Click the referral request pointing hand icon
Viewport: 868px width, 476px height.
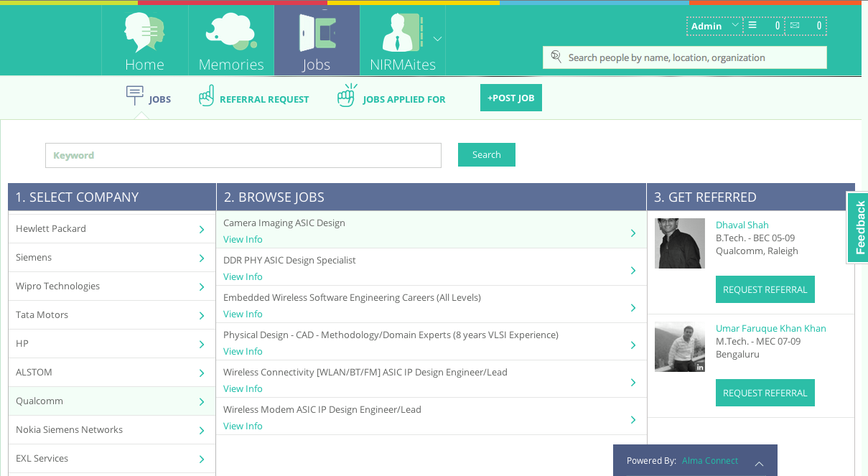pyautogui.click(x=207, y=95)
